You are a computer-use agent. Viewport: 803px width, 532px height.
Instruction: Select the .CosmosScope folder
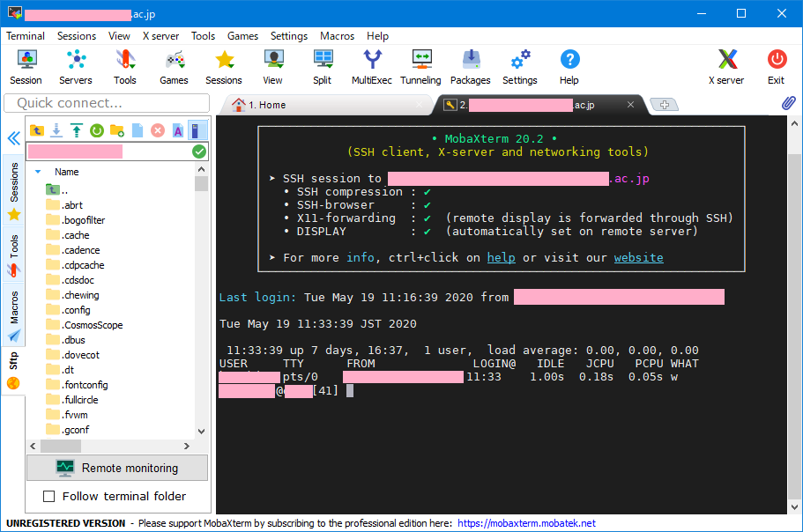(85, 325)
